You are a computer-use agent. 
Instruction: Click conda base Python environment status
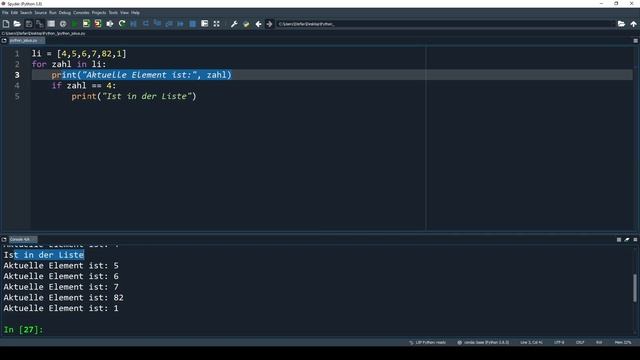483,342
